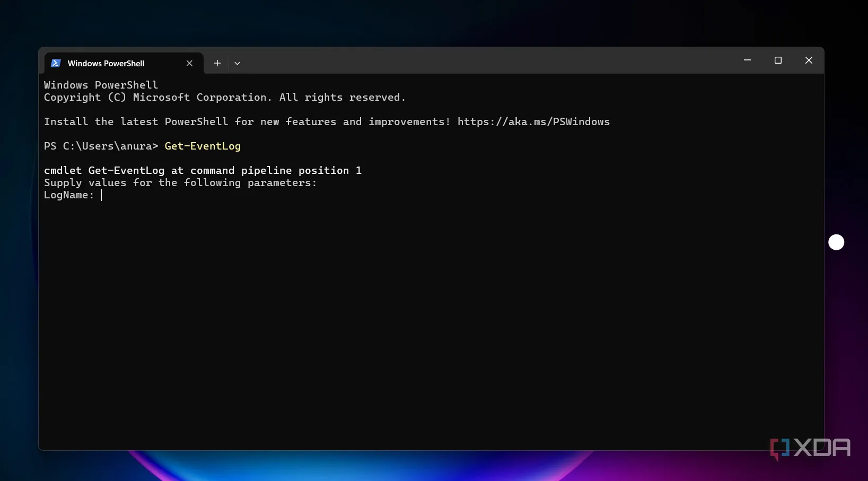Open a new tab with plus button
Viewport: 868px width, 481px height.
click(217, 63)
